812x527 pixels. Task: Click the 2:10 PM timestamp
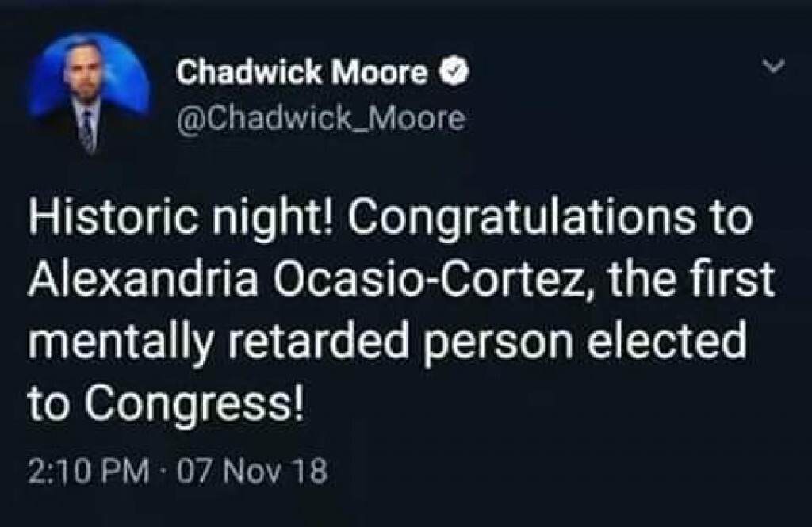point(87,472)
